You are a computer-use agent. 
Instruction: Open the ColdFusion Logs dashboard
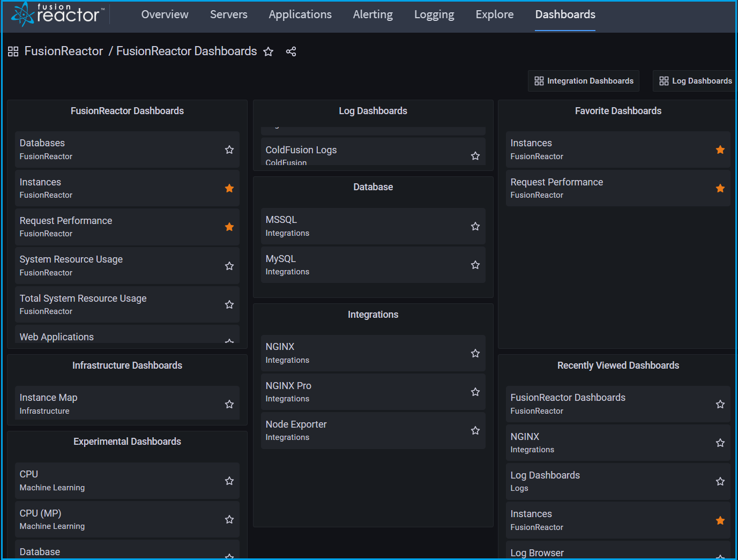(x=373, y=152)
